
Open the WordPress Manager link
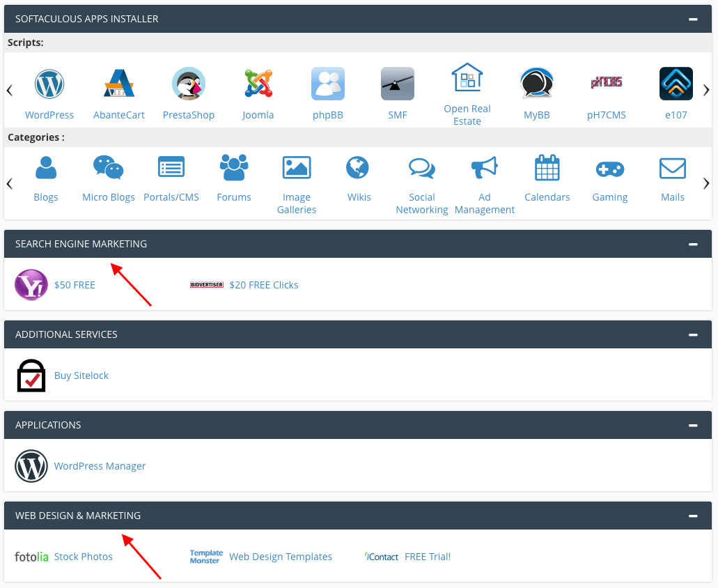point(100,466)
